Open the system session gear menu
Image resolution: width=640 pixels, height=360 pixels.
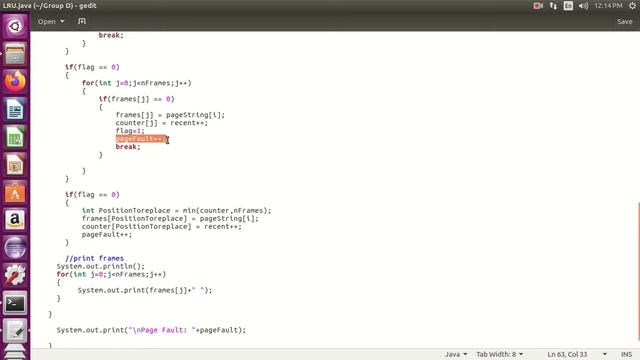pos(632,6)
